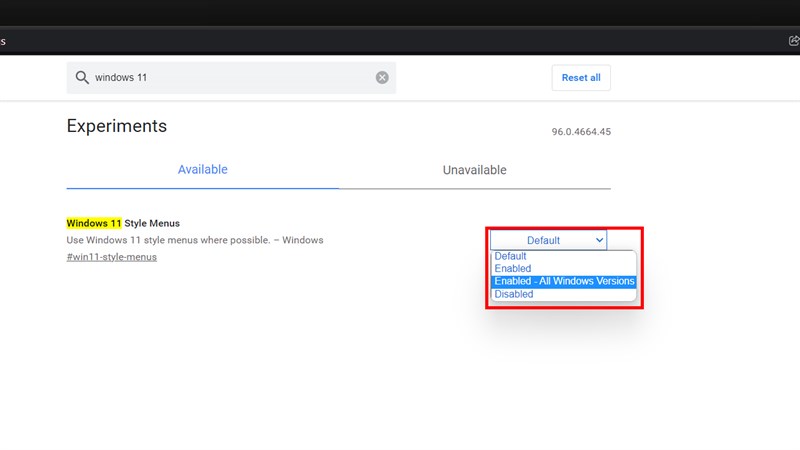Collapse the Windows 11 Style Menus dropdown

548,240
